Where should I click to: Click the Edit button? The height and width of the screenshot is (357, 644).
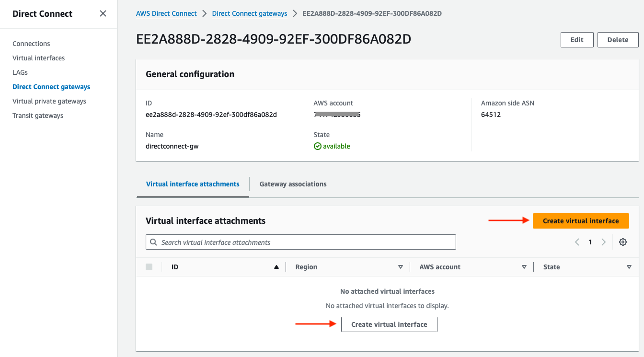577,40
